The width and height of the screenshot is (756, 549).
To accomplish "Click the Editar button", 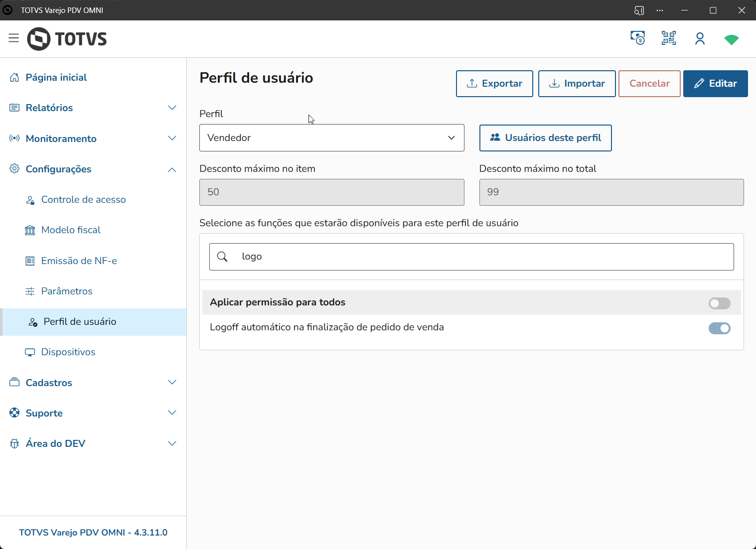I will (715, 84).
